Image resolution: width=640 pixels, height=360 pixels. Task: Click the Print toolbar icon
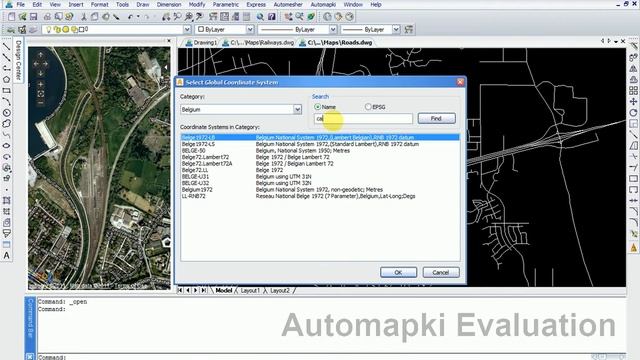(x=47, y=17)
